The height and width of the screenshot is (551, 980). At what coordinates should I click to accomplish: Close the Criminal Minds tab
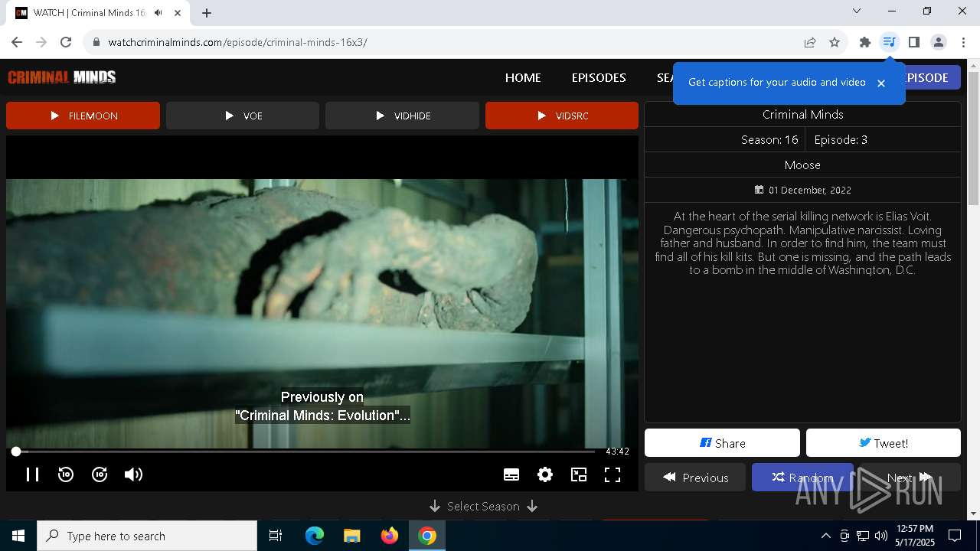coord(178,13)
